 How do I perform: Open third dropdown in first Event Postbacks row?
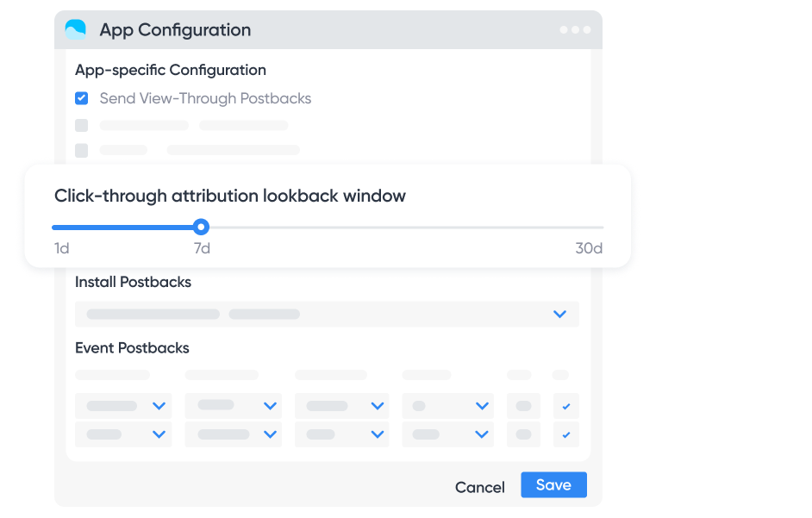tap(342, 406)
